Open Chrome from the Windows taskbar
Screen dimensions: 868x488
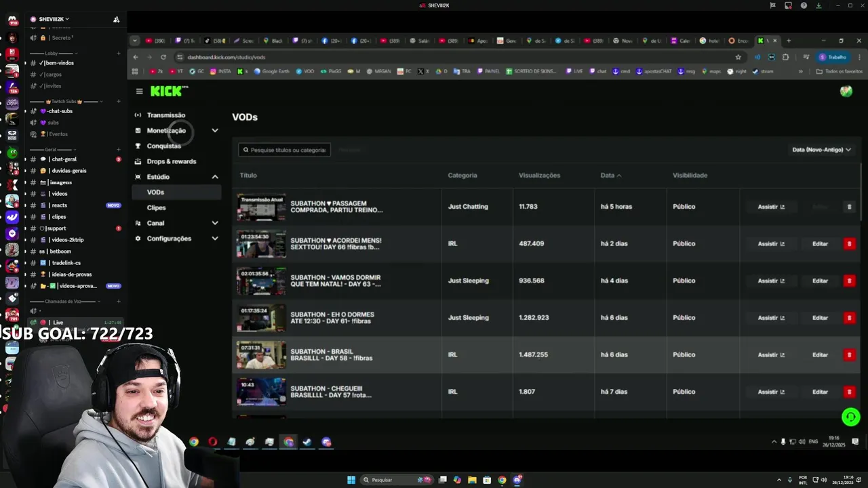point(502,480)
